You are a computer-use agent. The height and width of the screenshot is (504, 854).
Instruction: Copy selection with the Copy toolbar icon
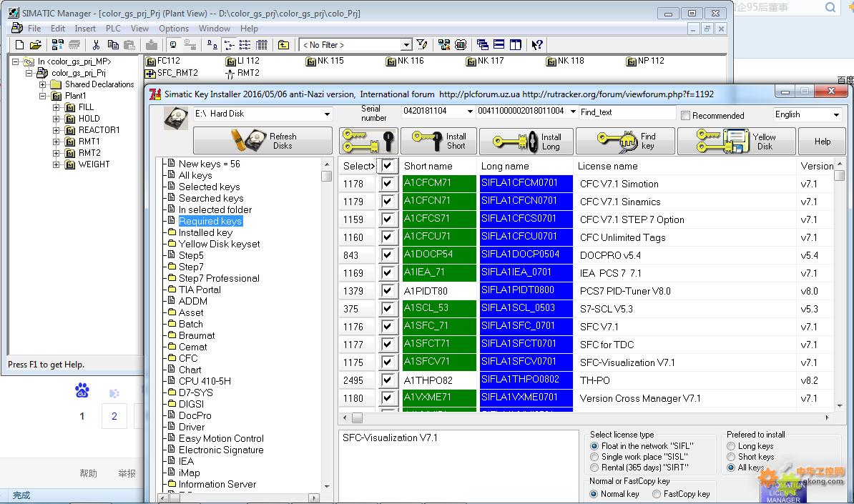point(113,44)
